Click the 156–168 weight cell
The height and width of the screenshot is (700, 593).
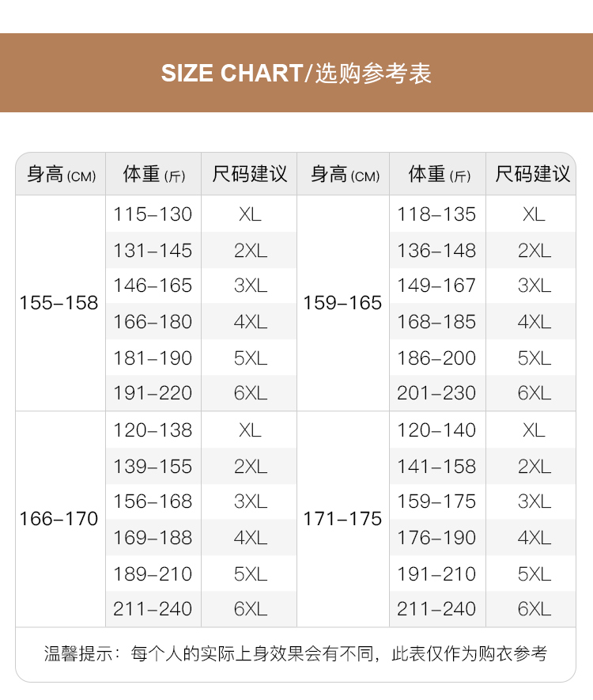pos(153,501)
